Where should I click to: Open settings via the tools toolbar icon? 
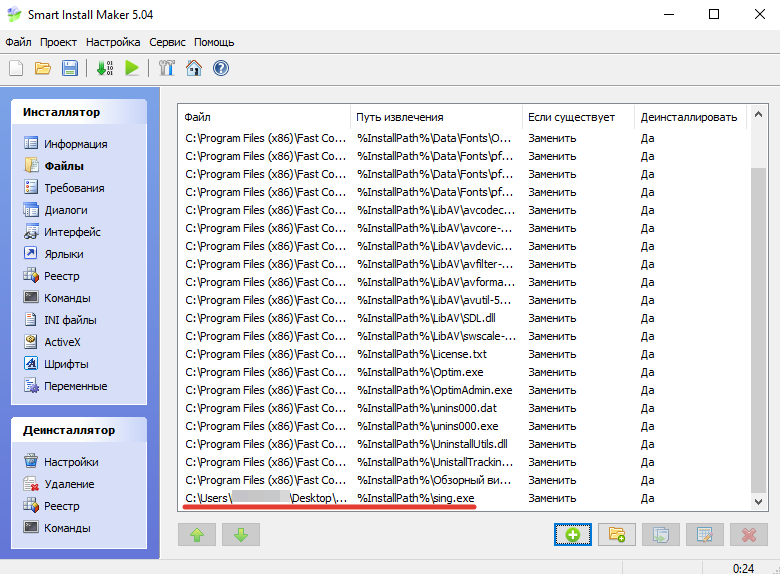point(167,68)
